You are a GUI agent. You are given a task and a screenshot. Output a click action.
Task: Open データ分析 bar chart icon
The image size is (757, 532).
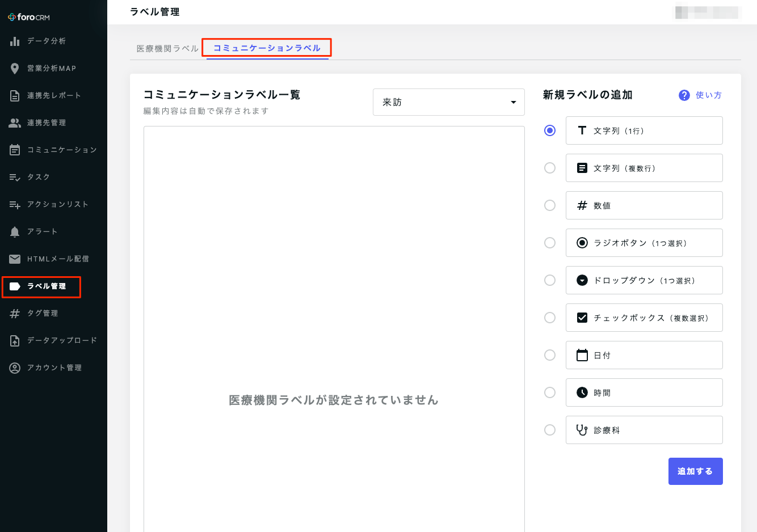(15, 41)
